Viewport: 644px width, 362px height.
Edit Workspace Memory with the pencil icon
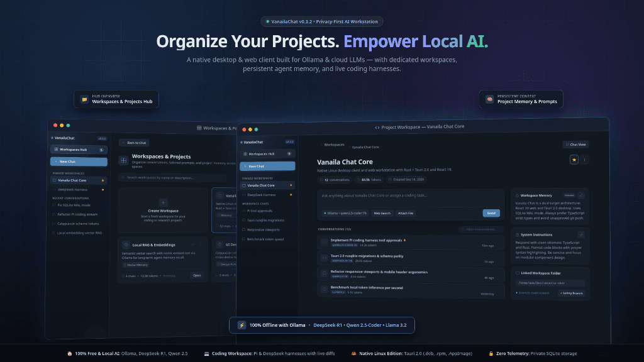[x=580, y=195]
